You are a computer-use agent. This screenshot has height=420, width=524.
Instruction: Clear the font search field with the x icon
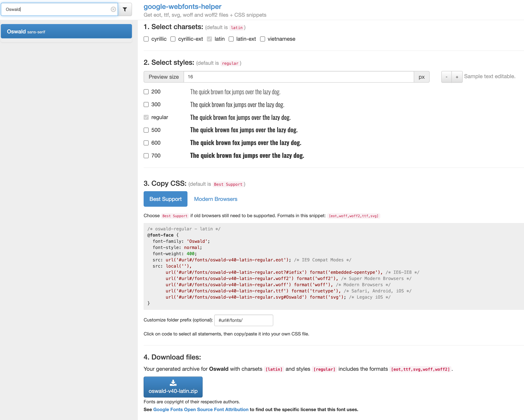113,9
